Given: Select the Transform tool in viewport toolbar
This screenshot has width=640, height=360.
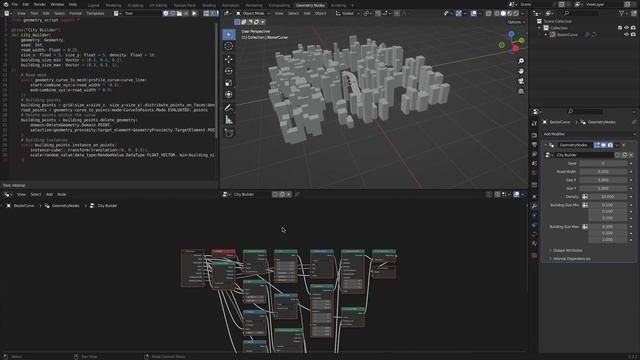Looking at the screenshot, I should pos(229,95).
